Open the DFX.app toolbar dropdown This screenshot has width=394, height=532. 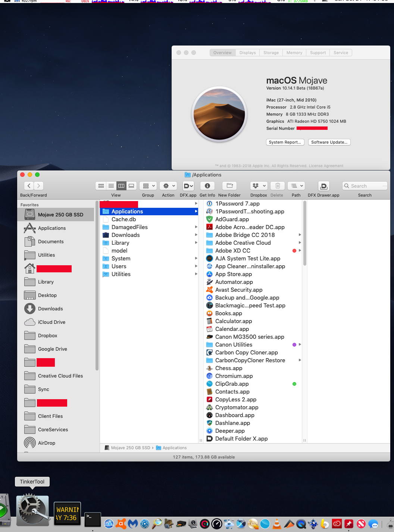point(188,186)
